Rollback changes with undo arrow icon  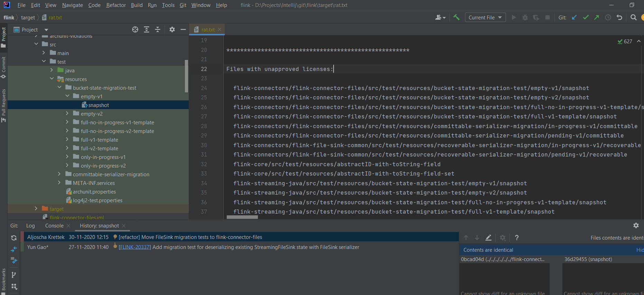tap(619, 17)
